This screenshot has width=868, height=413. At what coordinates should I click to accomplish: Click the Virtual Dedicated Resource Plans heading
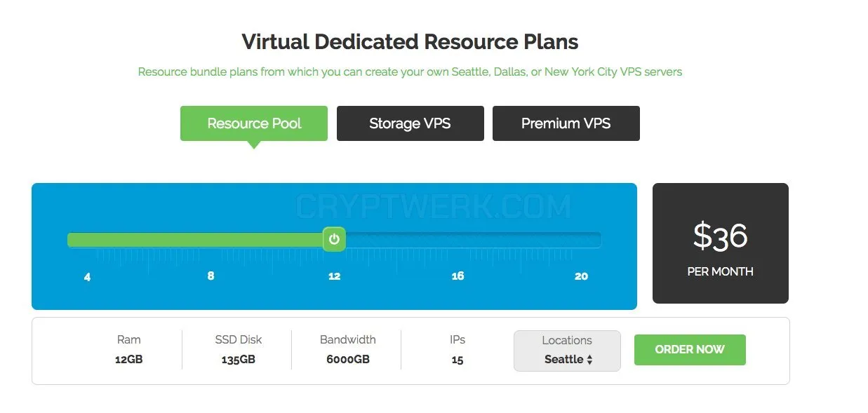tap(410, 41)
